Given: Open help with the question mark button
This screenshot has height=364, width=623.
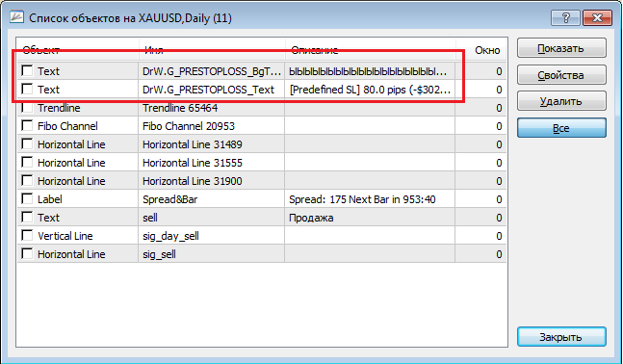Looking at the screenshot, I should click(565, 17).
